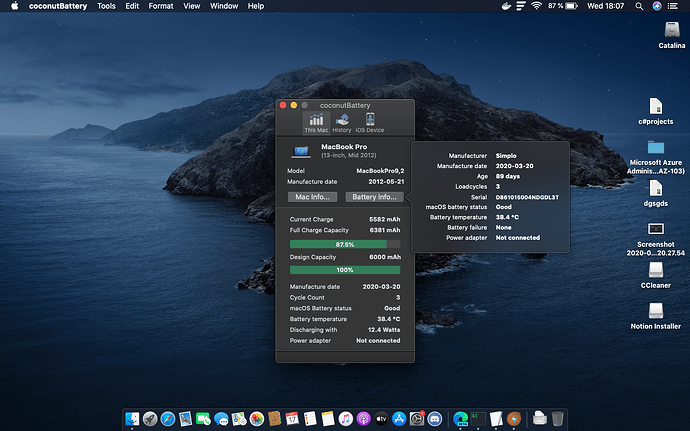The image size is (690, 431).
Task: Open FaceTime from the Dock
Action: [203, 418]
